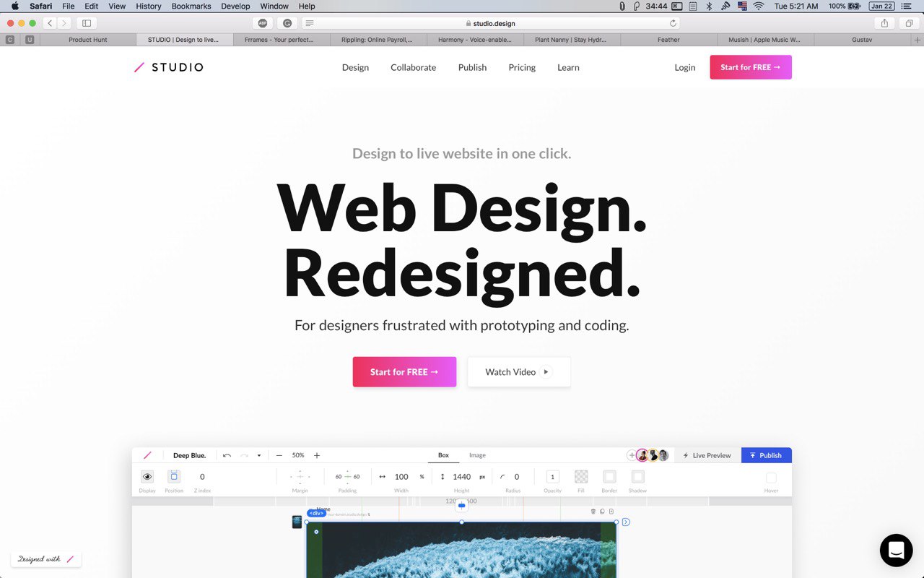
Task: Click the Border box icon
Action: [x=609, y=477]
